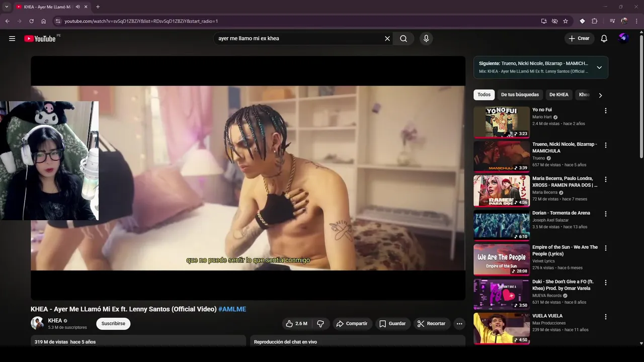Go to the YouTube home logo
644x362 pixels.
[x=40, y=39]
